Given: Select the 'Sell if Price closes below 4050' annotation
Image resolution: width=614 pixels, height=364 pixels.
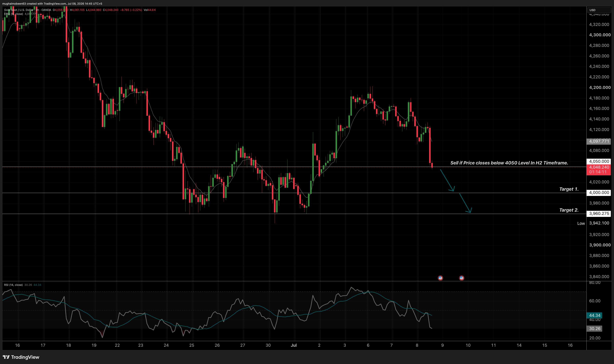Looking at the screenshot, I should [x=509, y=163].
